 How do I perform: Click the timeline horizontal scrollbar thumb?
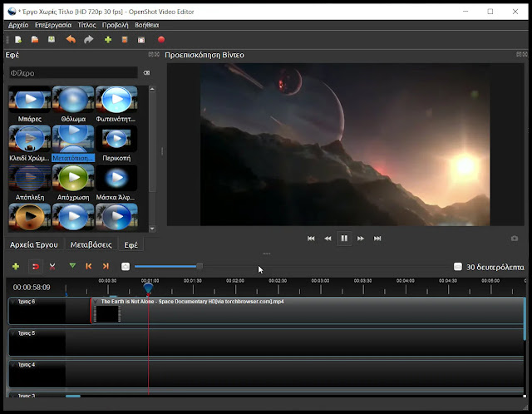(x=73, y=396)
